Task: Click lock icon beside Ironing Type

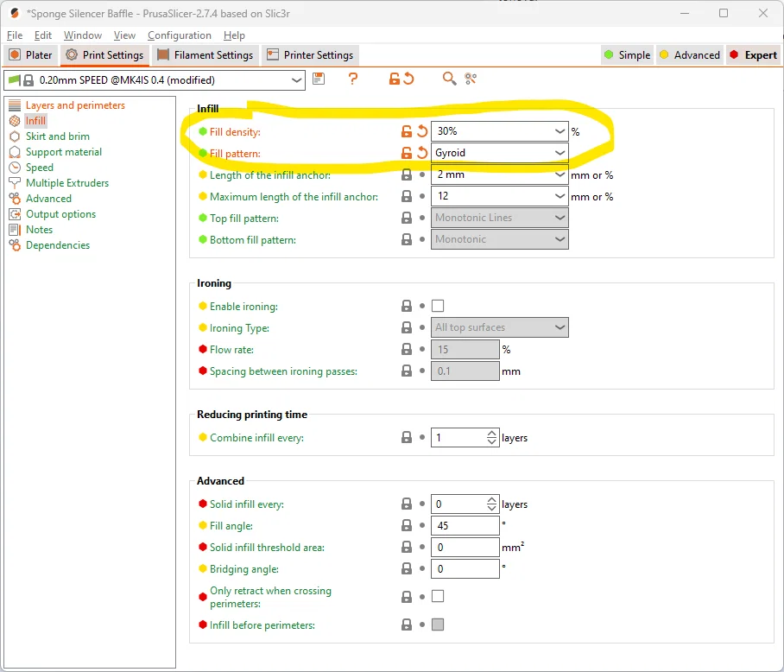Action: tap(407, 327)
